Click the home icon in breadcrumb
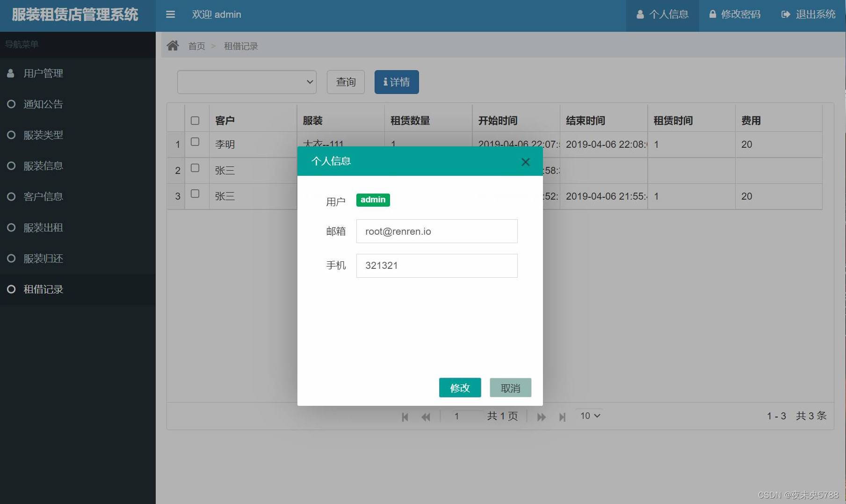The width and height of the screenshot is (846, 504). tap(173, 45)
